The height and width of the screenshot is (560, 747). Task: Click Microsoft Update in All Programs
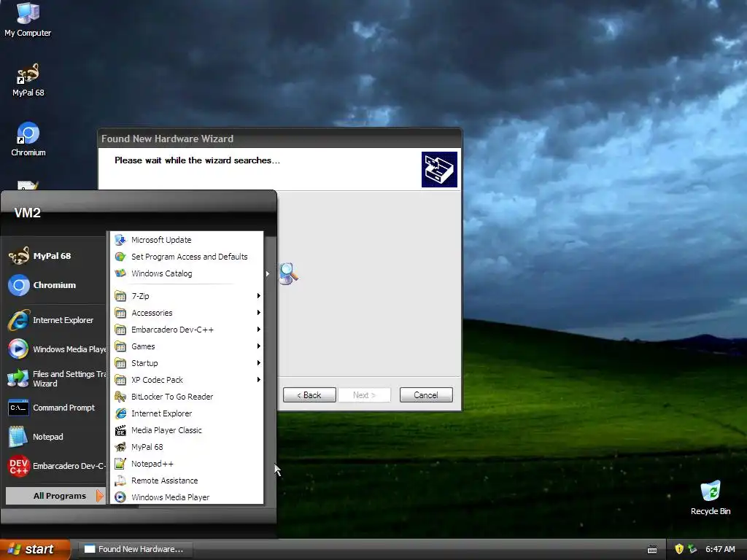(x=187, y=240)
